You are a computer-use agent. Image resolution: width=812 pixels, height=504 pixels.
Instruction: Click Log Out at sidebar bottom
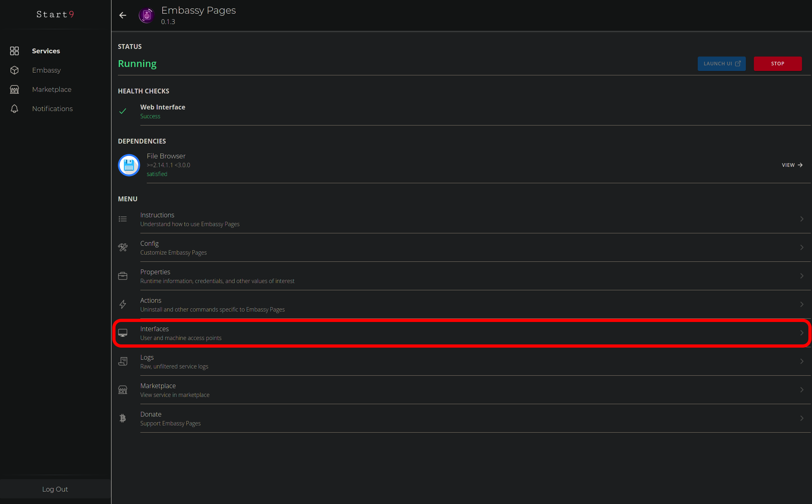click(55, 489)
